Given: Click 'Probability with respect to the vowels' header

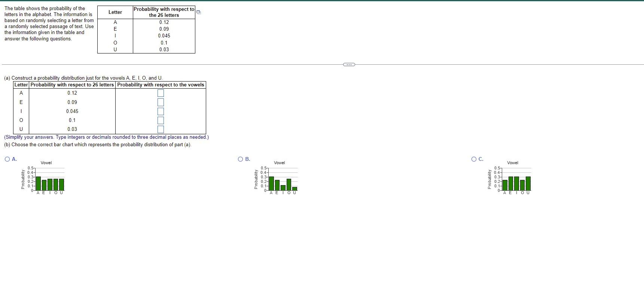Looking at the screenshot, I should pos(161,85).
